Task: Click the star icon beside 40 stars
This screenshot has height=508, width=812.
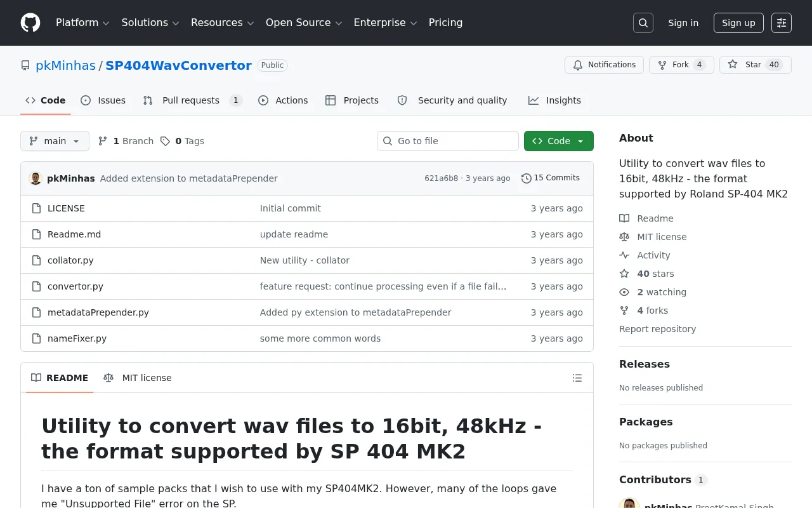Action: point(624,274)
